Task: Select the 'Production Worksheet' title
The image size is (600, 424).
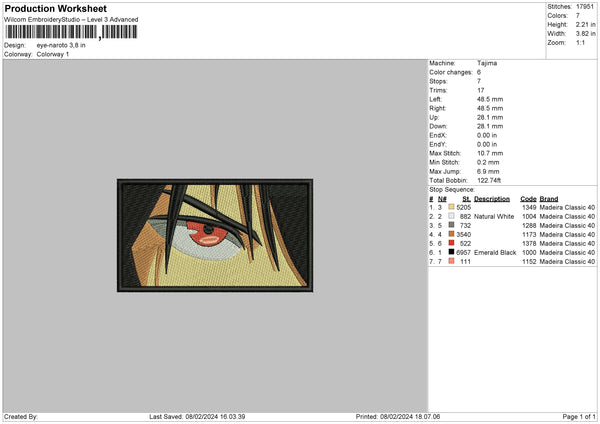Action: (x=55, y=9)
